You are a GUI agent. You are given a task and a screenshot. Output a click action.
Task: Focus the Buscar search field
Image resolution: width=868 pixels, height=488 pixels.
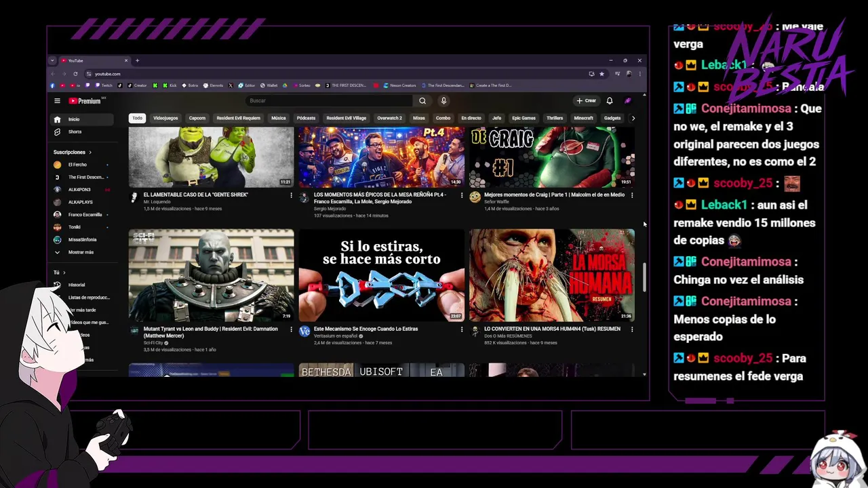coord(329,101)
